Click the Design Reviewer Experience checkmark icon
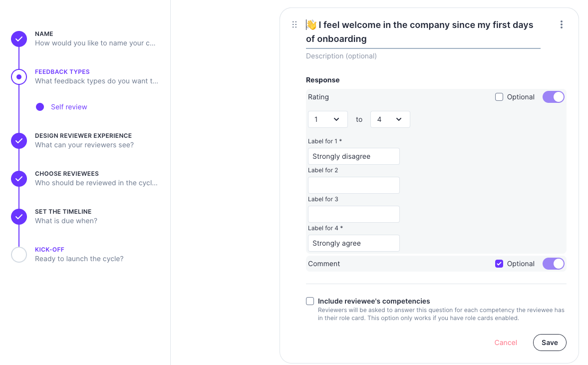Image resolution: width=588 pixels, height=365 pixels. click(x=19, y=141)
